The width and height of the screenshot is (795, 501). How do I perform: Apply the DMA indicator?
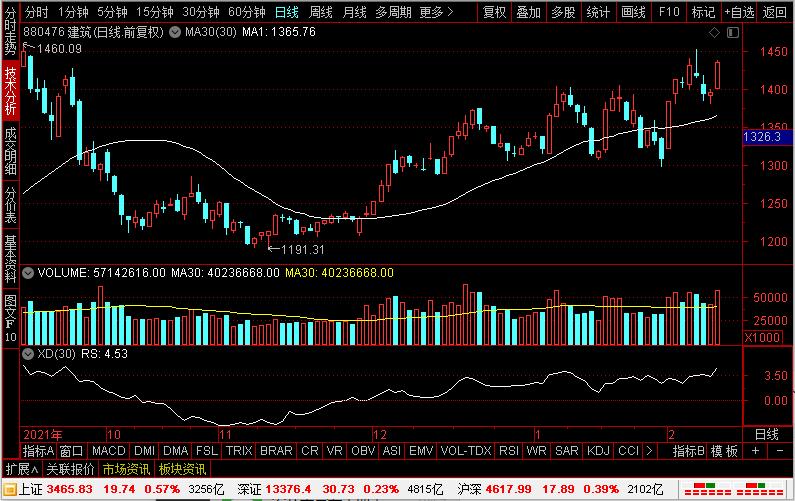[x=175, y=451]
